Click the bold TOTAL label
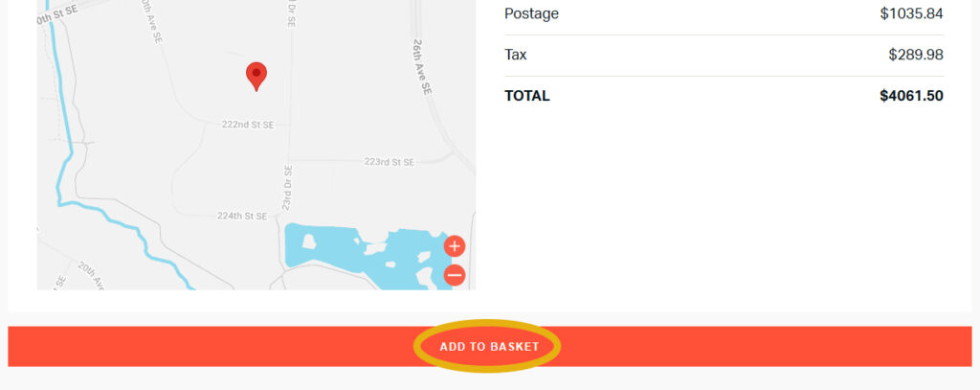980x390 pixels. pos(527,96)
